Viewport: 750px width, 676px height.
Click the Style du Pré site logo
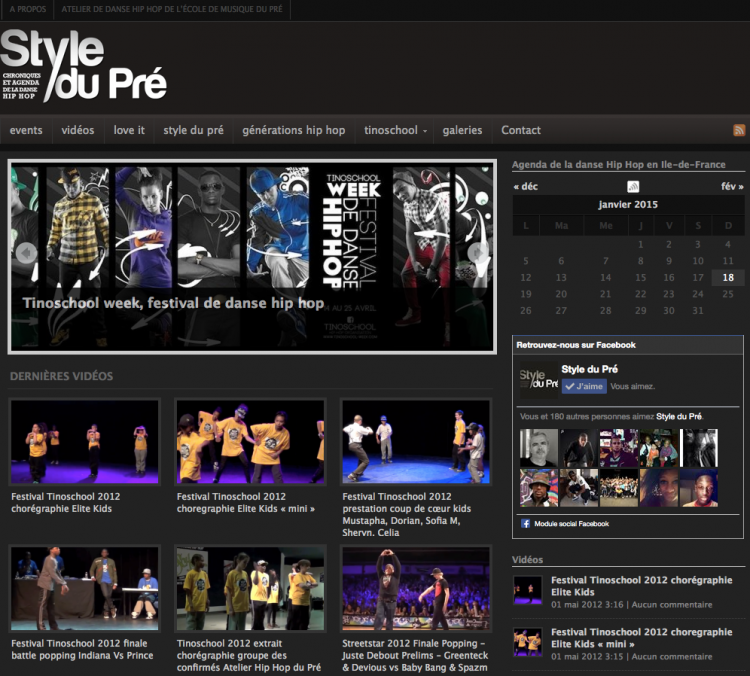tap(84, 65)
